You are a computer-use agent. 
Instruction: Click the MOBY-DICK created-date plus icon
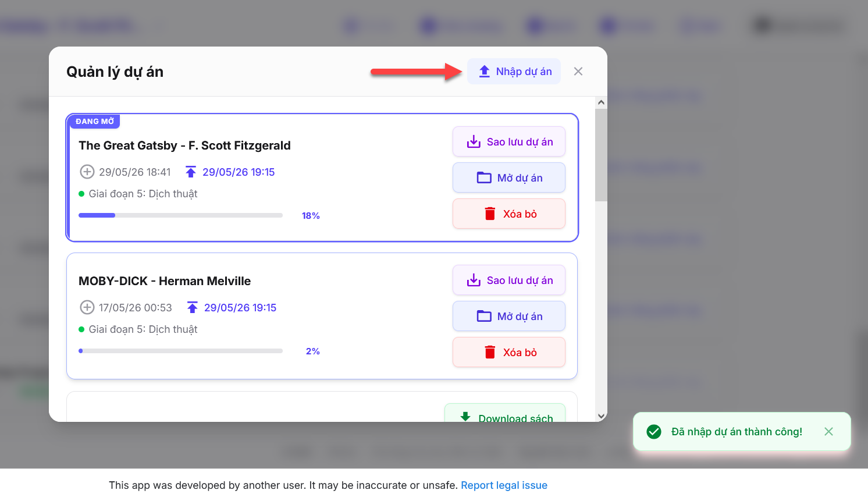click(x=87, y=307)
